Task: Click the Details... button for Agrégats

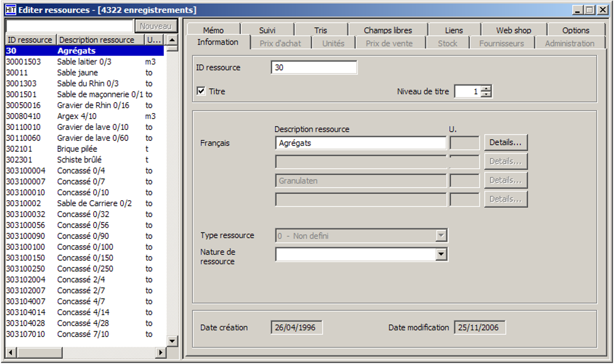Action: point(505,142)
